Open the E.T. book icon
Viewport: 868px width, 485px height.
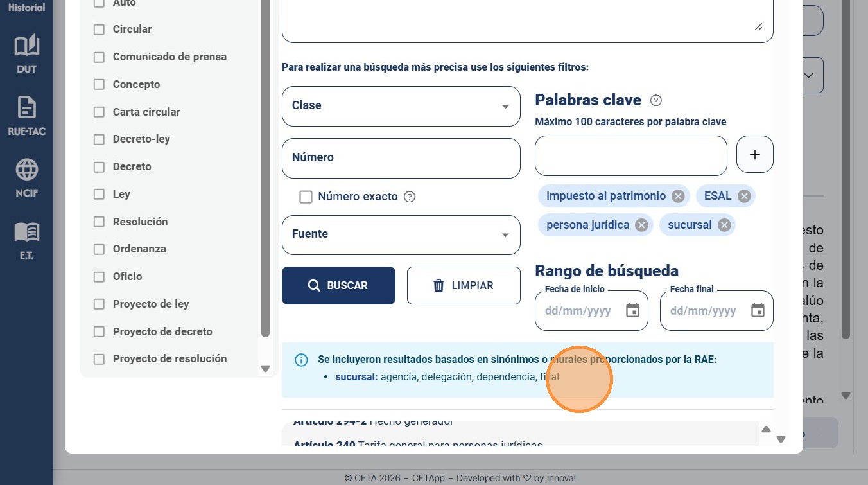26,232
